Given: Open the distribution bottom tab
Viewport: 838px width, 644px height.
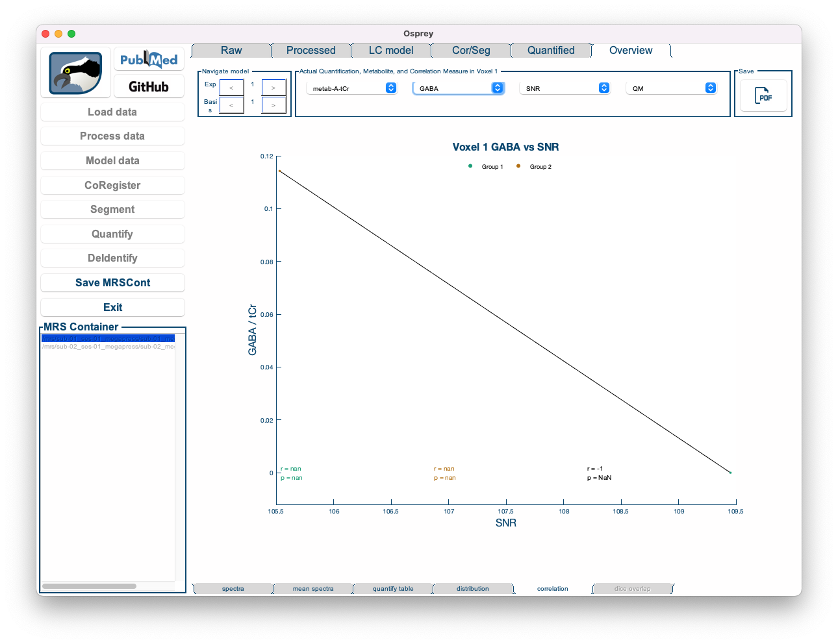Looking at the screenshot, I should pyautogui.click(x=473, y=589).
